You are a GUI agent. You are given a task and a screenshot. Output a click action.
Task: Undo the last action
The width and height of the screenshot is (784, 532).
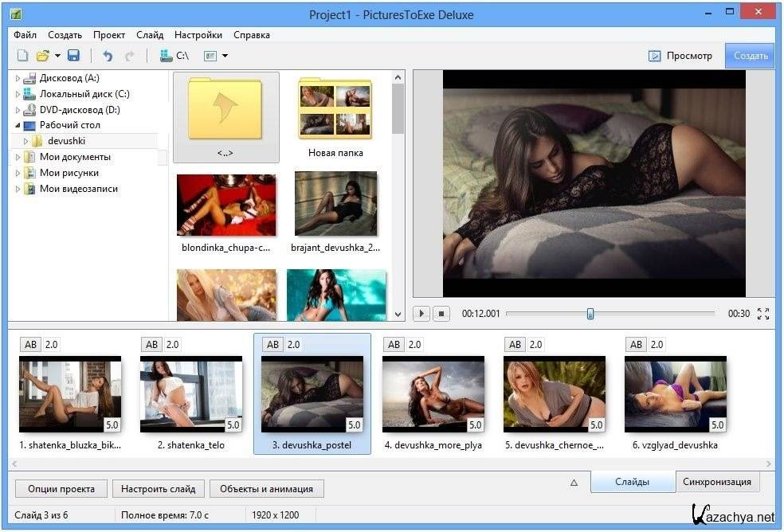(108, 56)
